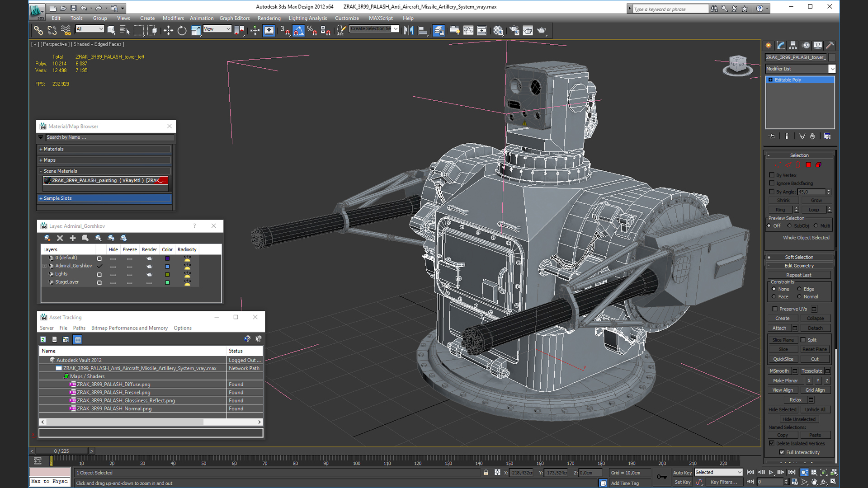Toggle the 3D Snaps icon

point(285,30)
